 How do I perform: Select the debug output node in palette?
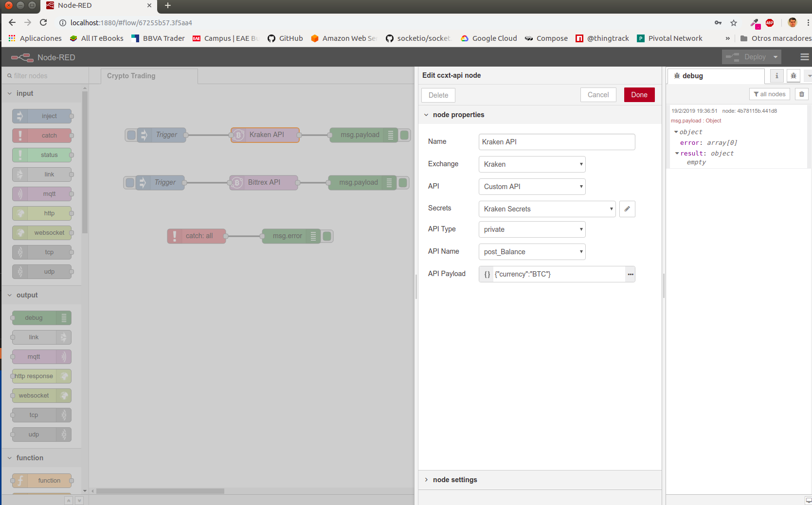pos(41,318)
